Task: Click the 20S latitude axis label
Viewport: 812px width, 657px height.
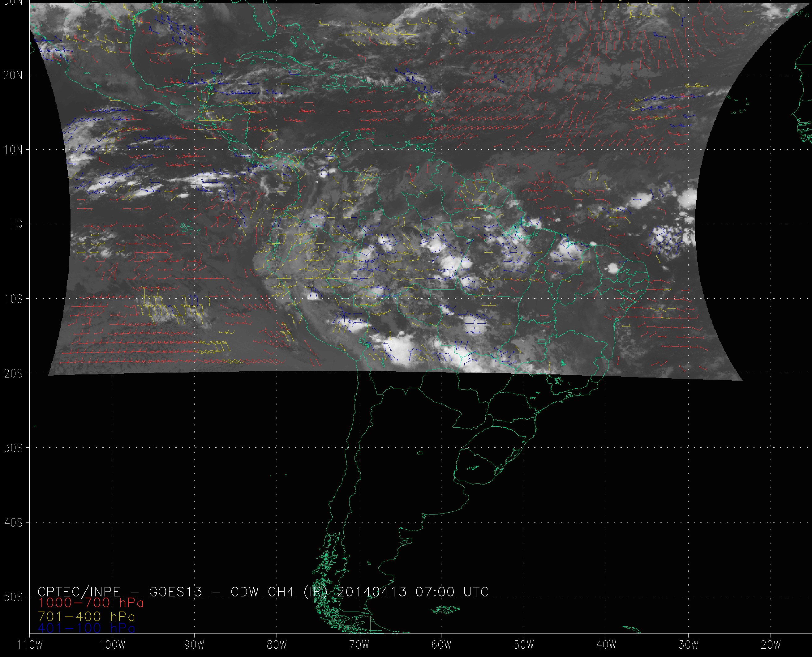Action: [x=13, y=373]
